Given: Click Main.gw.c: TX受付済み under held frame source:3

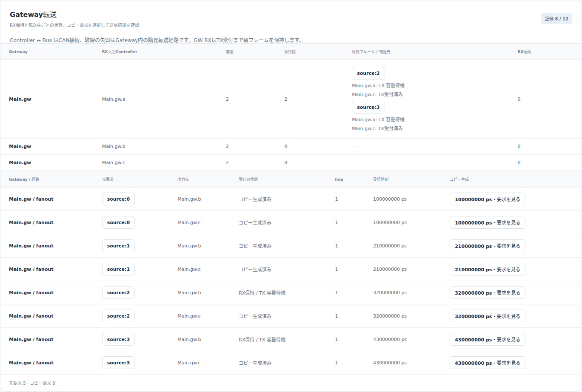Looking at the screenshot, I should tap(377, 128).
